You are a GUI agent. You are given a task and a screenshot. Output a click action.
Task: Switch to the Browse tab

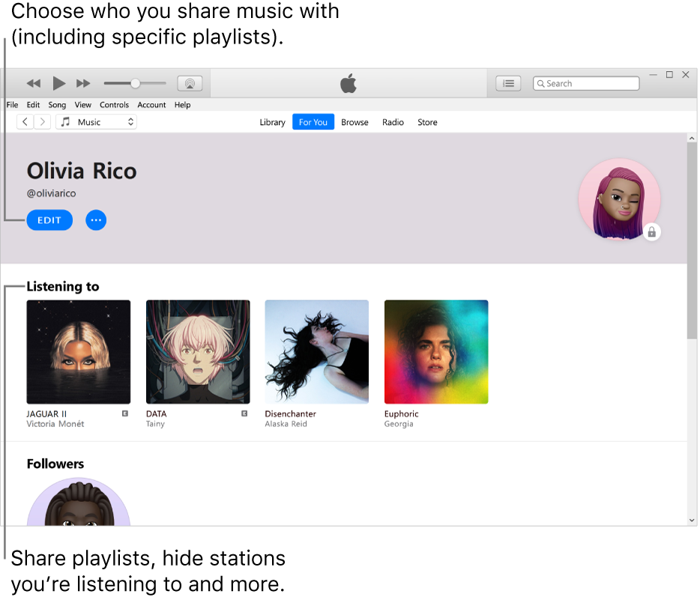point(354,121)
